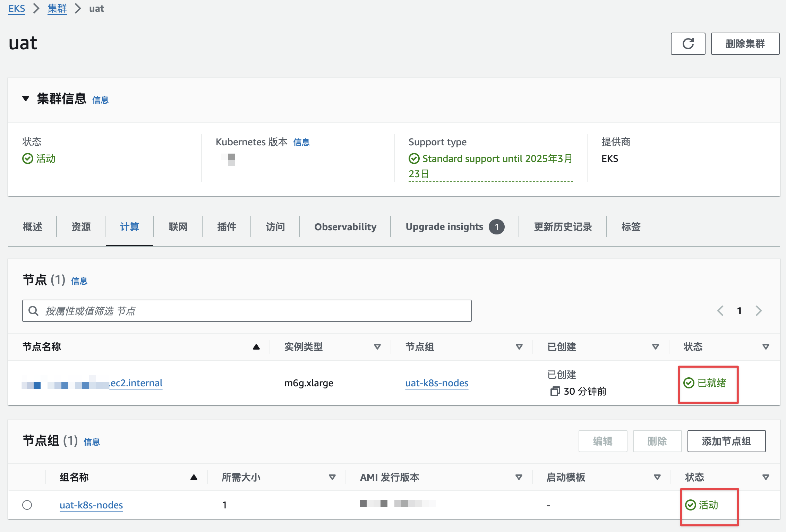Collapse the 集群信息 section triangle
Viewport: 786px width, 532px height.
pos(25,99)
